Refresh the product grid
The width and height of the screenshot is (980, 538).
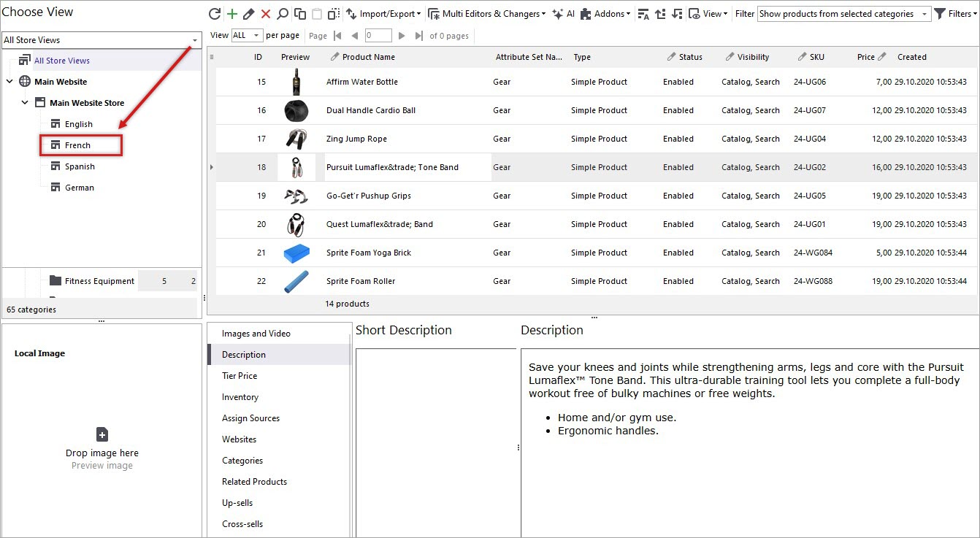[215, 13]
